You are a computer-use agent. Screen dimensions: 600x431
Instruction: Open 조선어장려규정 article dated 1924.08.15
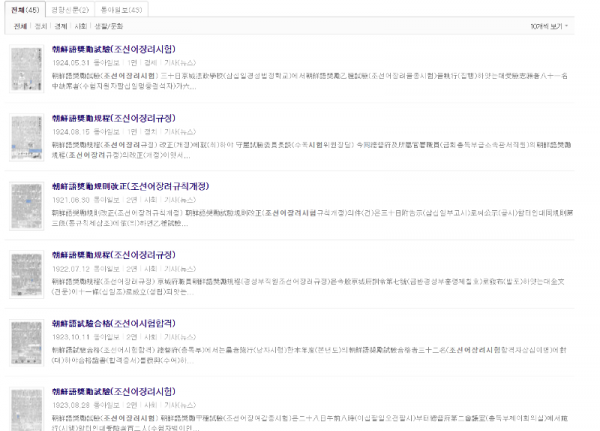click(114, 118)
